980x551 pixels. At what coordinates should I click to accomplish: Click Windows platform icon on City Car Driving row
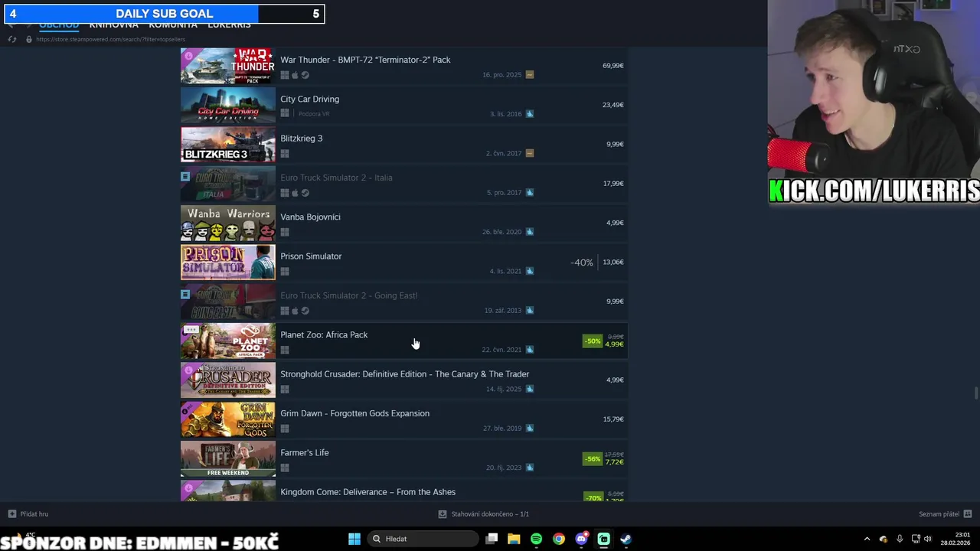pyautogui.click(x=285, y=113)
